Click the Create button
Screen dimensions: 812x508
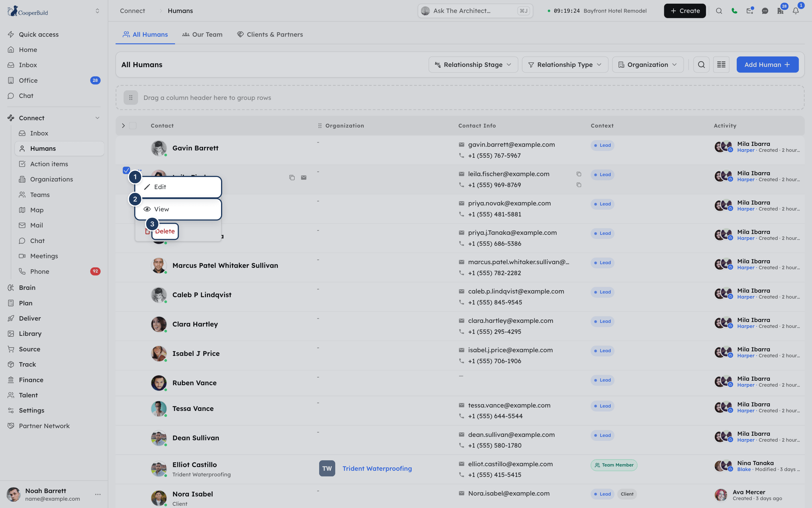(685, 11)
